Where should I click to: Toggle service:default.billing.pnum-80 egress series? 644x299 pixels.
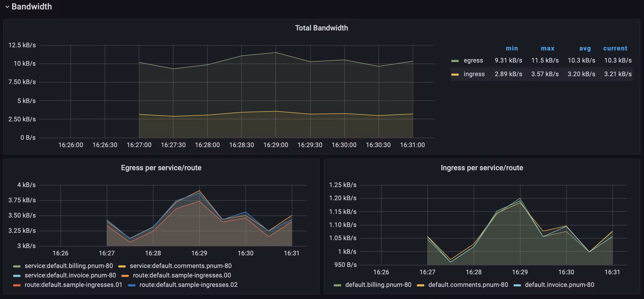pyautogui.click(x=69, y=266)
